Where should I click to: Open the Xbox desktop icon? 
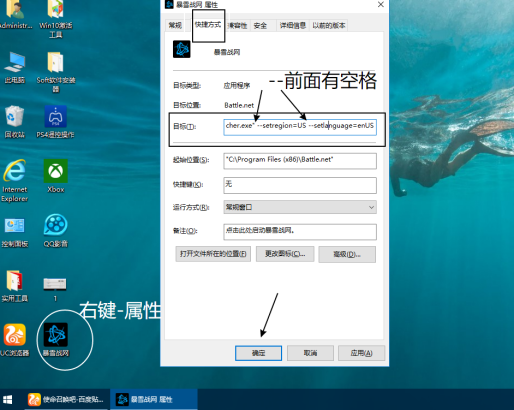[x=55, y=176]
